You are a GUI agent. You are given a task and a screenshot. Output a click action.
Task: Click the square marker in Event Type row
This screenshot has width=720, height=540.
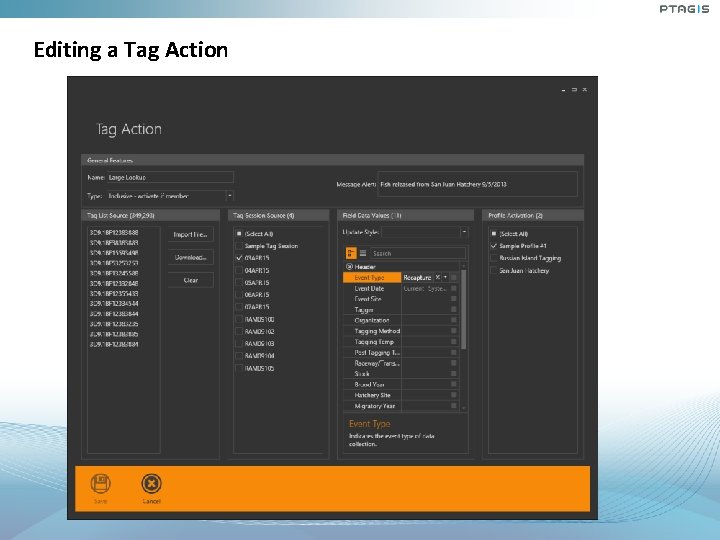(454, 277)
